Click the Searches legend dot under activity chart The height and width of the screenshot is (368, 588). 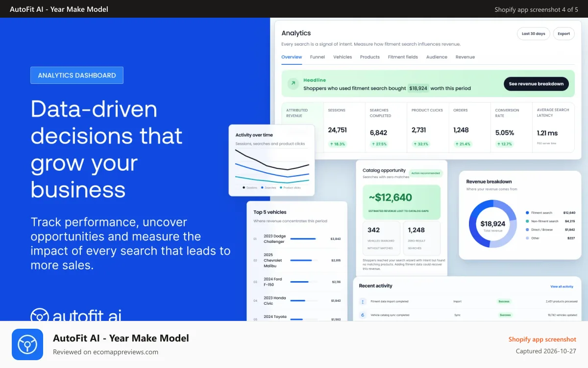tap(263, 187)
